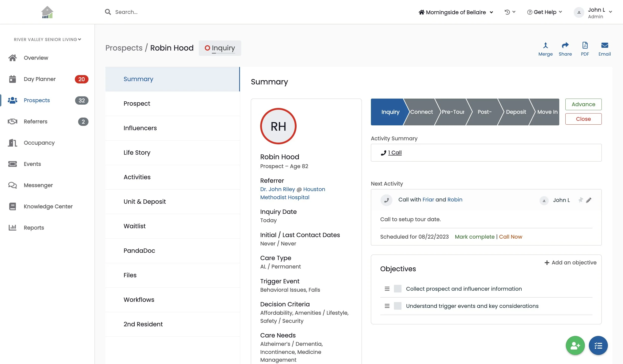Pin the Call with Friar activity
The width and height of the screenshot is (623, 364).
[x=581, y=200]
